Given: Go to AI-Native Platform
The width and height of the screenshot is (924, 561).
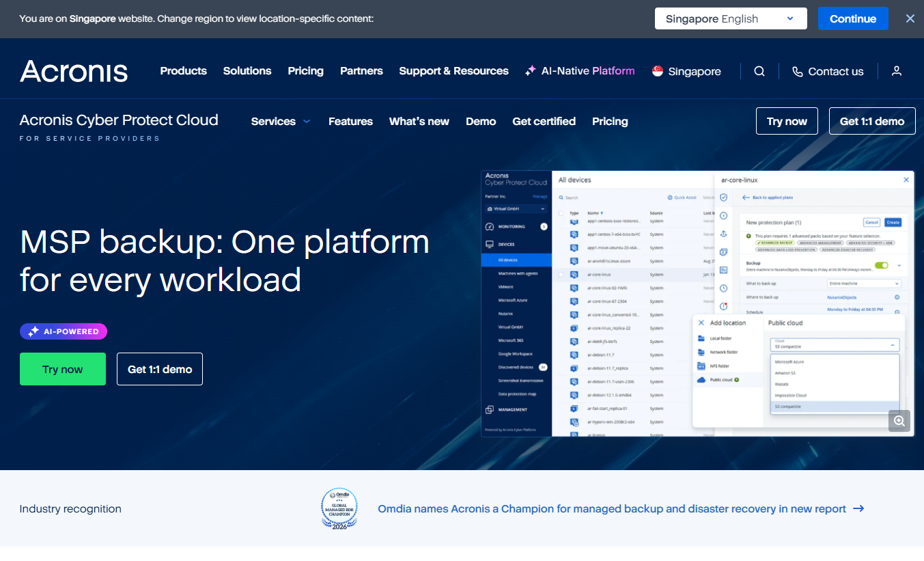Looking at the screenshot, I should 580,71.
